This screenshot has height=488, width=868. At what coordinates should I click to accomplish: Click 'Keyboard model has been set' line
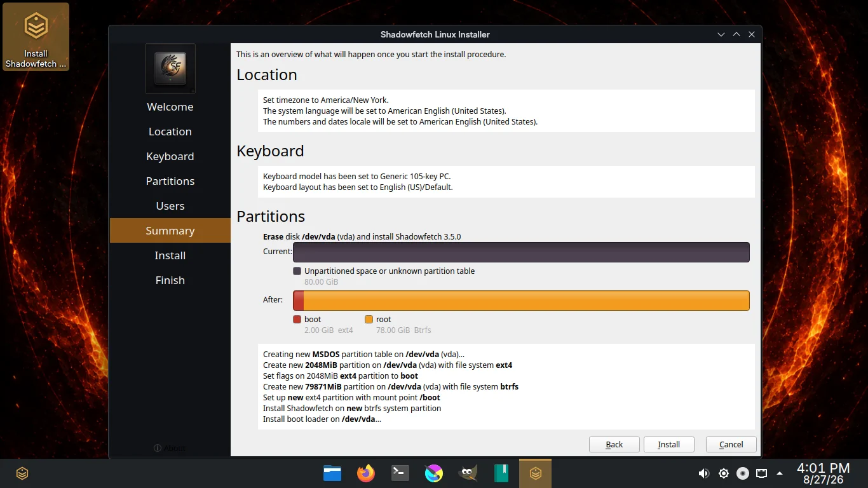(357, 176)
